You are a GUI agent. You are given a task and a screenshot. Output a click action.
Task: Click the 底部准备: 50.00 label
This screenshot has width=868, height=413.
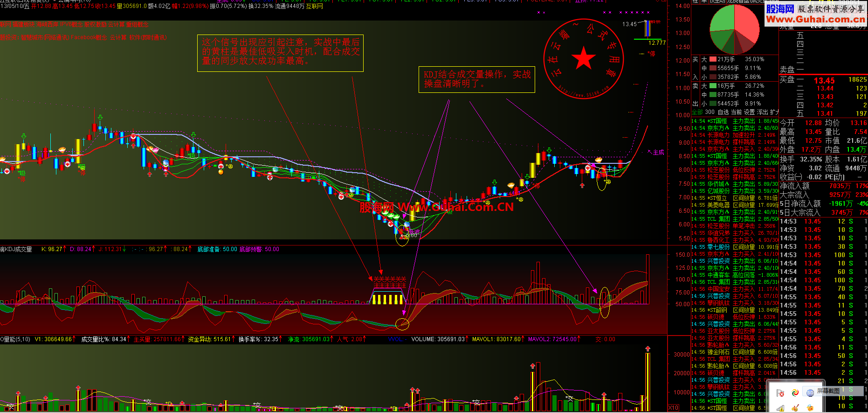[217, 249]
